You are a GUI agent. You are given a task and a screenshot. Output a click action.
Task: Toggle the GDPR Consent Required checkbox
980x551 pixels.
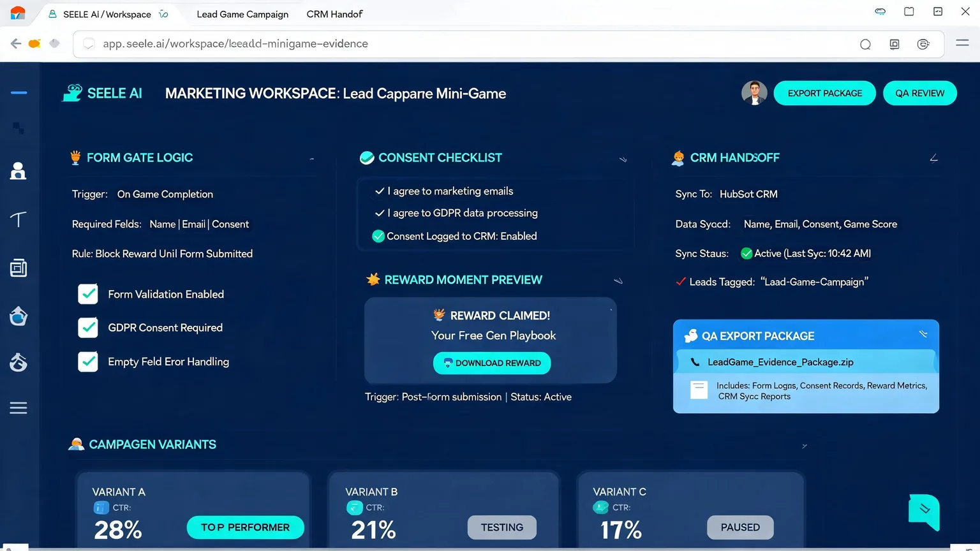(88, 328)
